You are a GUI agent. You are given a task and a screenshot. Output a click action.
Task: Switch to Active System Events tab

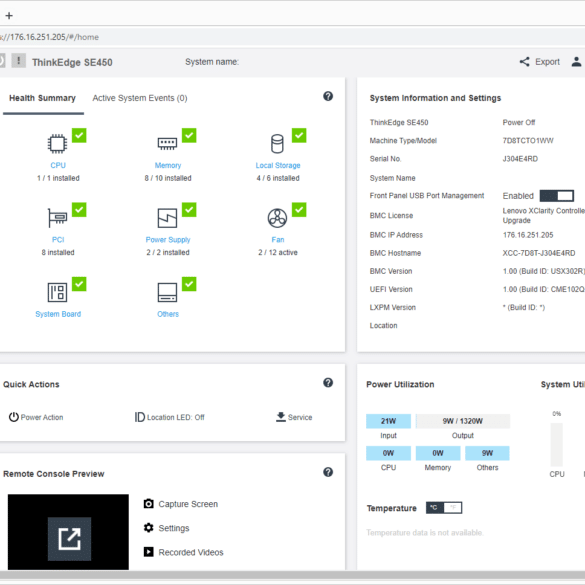[140, 98]
